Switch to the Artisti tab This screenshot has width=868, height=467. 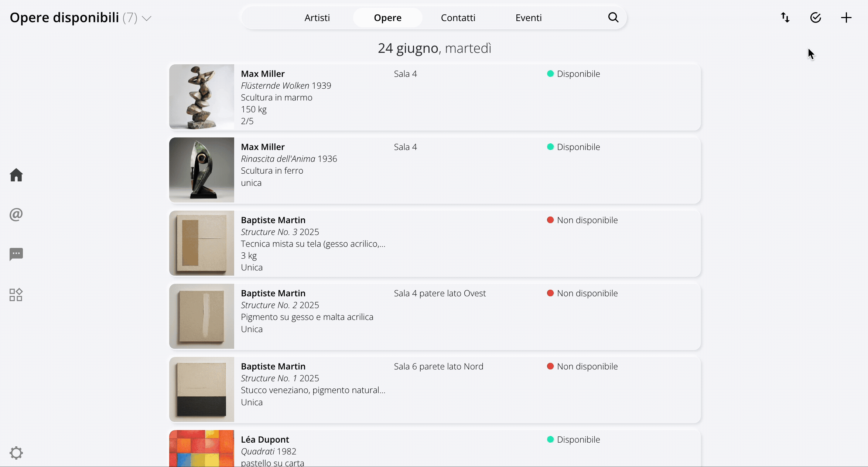317,17
